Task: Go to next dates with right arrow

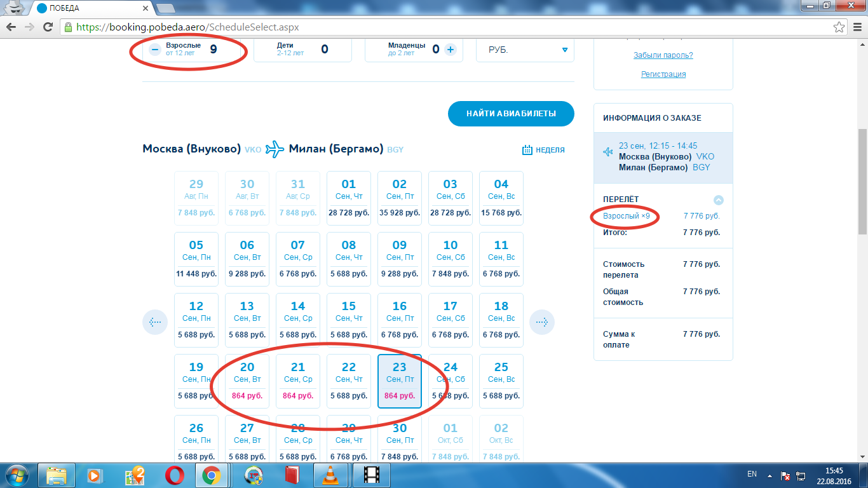Action: 542,322
